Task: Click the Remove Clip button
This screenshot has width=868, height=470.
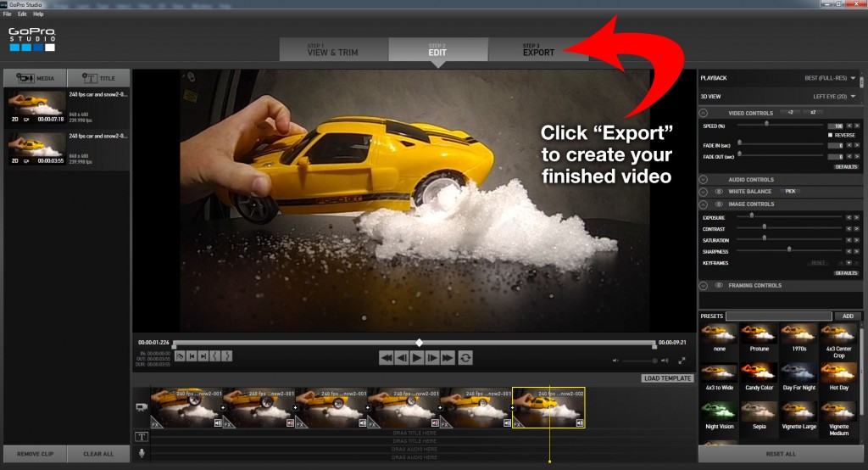Action: click(34, 454)
